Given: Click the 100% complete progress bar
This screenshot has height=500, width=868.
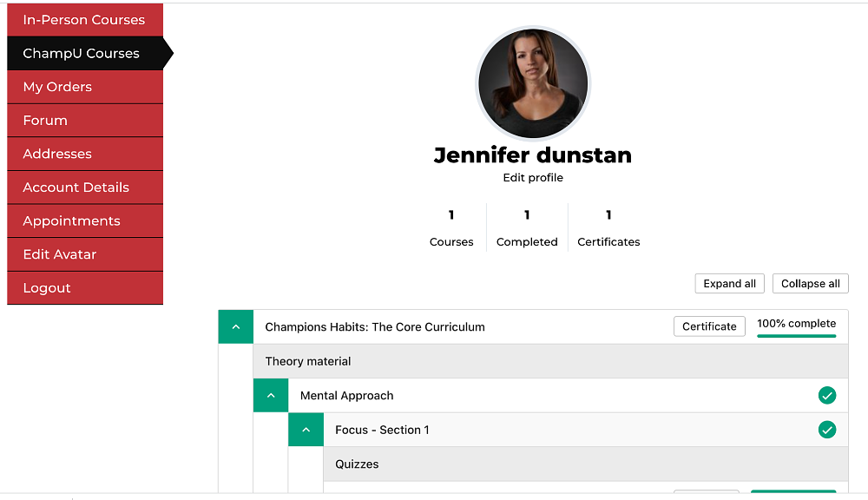Looking at the screenshot, I should point(796,334).
